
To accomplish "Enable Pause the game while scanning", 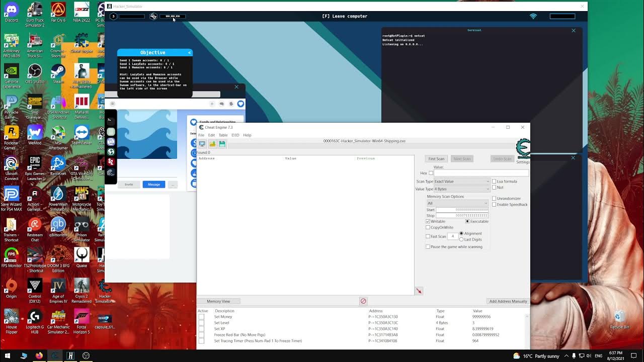I will coord(428,246).
